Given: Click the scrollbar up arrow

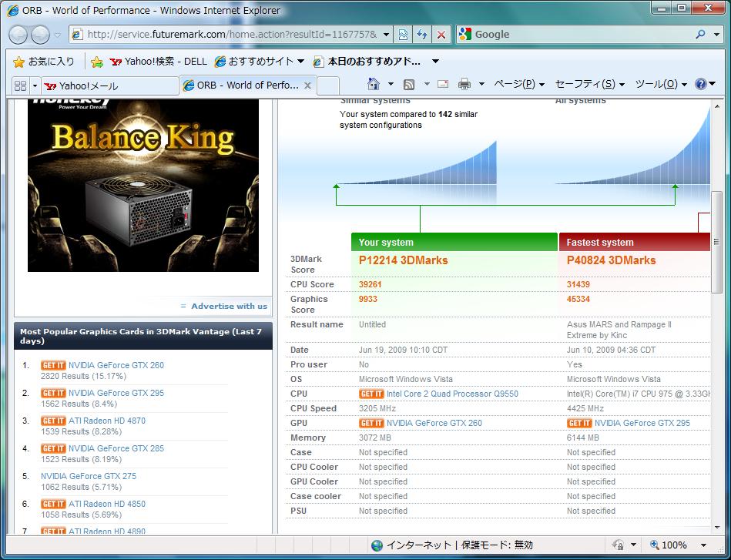Looking at the screenshot, I should (716, 106).
